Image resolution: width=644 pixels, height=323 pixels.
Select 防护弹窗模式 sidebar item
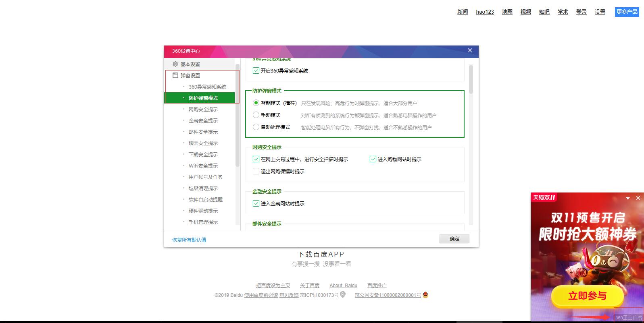[199, 98]
